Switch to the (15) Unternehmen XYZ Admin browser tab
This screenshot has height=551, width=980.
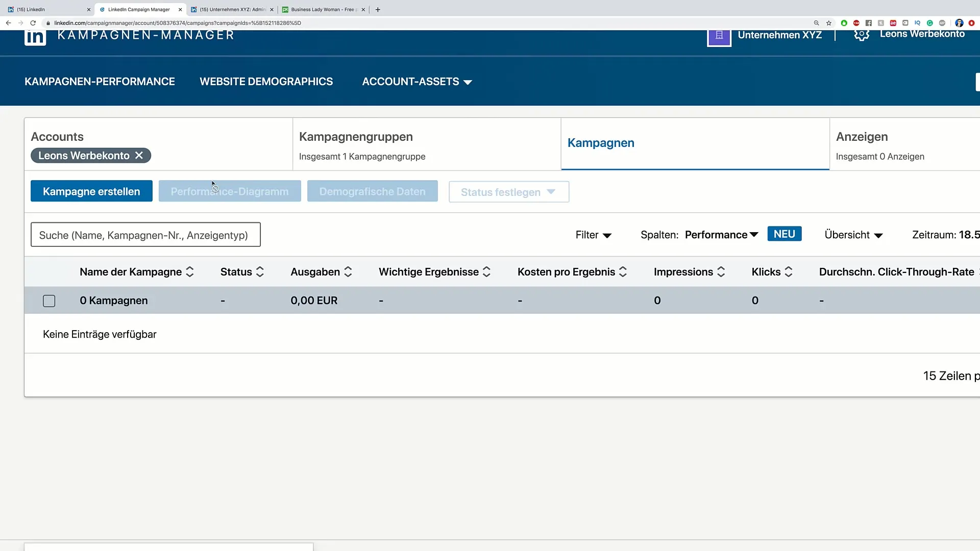232,9
